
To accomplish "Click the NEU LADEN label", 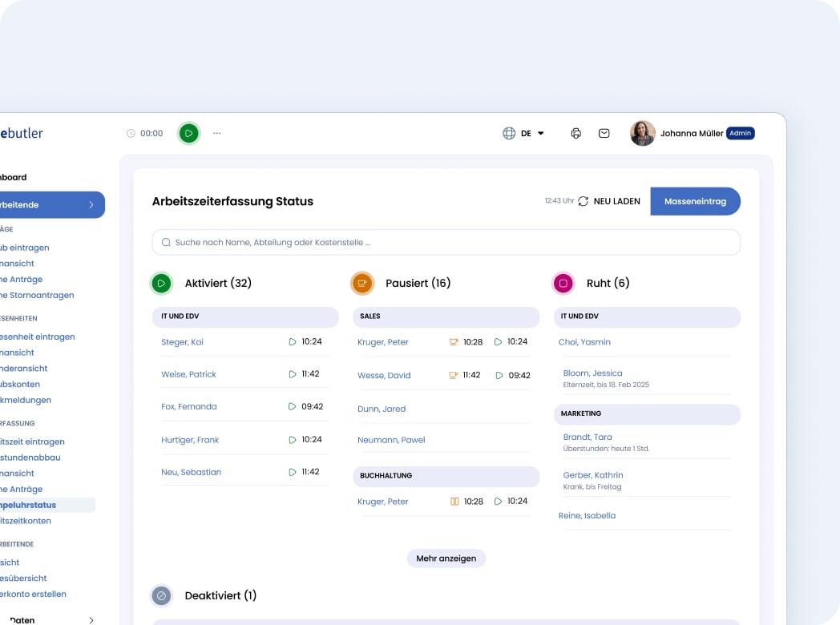I will (616, 201).
